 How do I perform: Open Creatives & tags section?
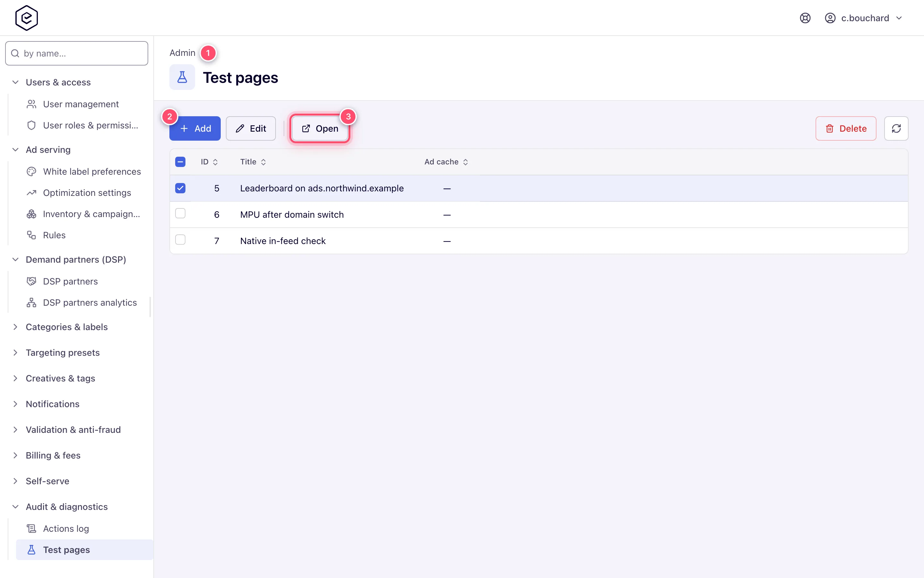[x=60, y=379]
